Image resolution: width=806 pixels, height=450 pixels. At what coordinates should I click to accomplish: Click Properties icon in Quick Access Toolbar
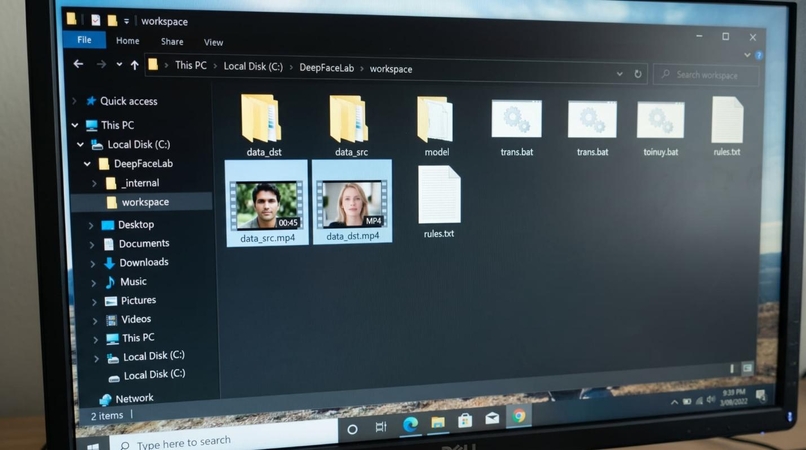pos(96,20)
